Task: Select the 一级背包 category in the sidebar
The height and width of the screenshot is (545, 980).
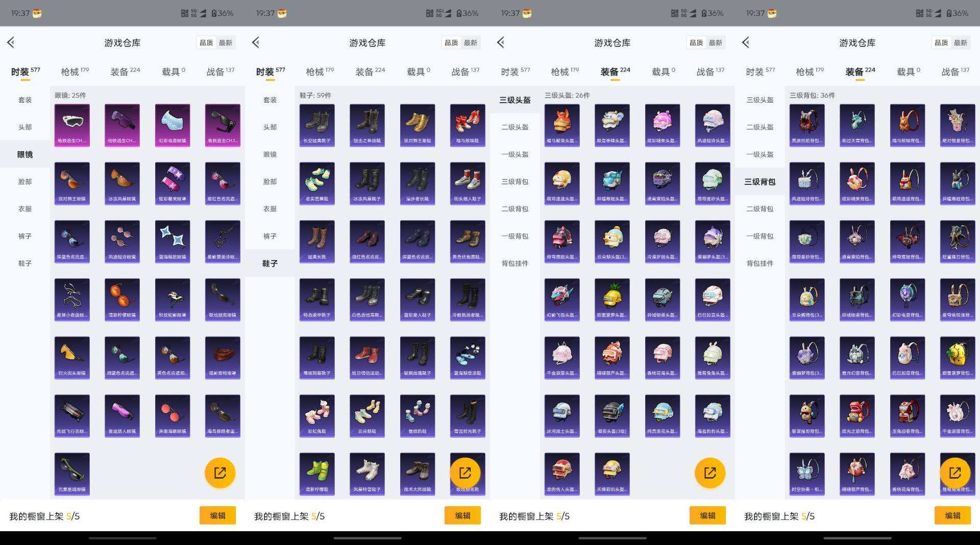Action: pyautogui.click(x=514, y=236)
